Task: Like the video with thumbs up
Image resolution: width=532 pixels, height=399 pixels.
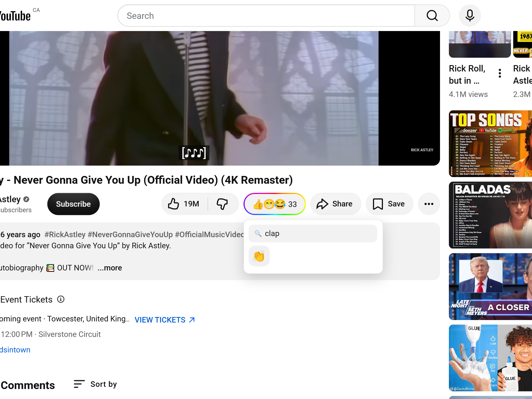Action: click(x=184, y=204)
